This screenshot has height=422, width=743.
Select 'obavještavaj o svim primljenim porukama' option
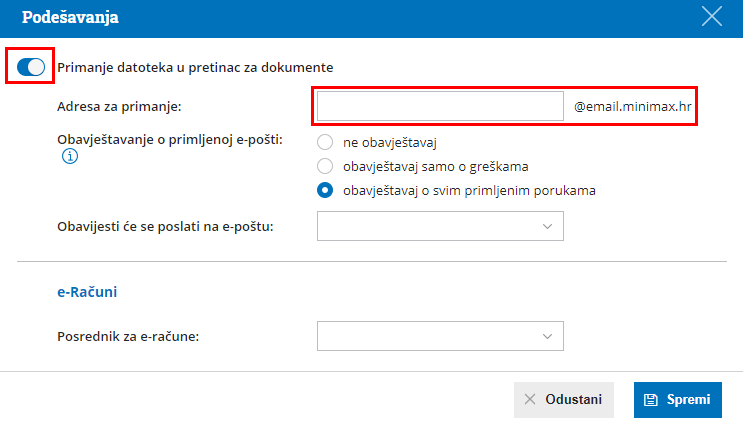tap(324, 190)
